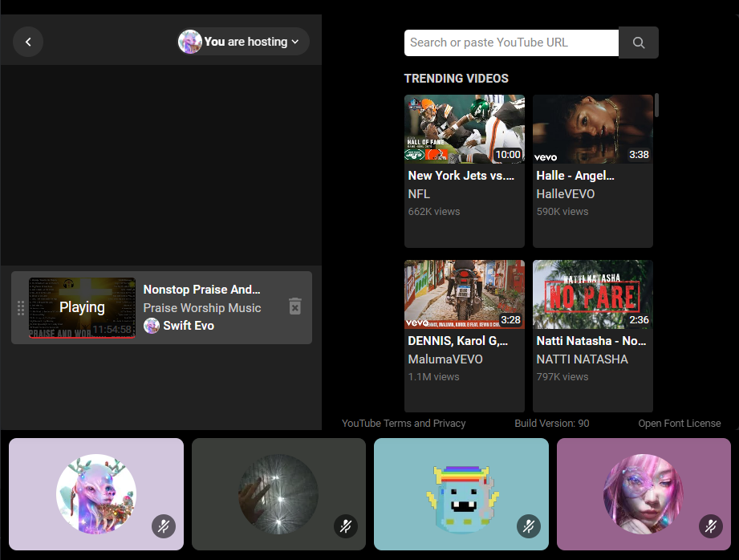Click the 'HalleVEVO' channel name
The width and height of the screenshot is (739, 560).
566,193
